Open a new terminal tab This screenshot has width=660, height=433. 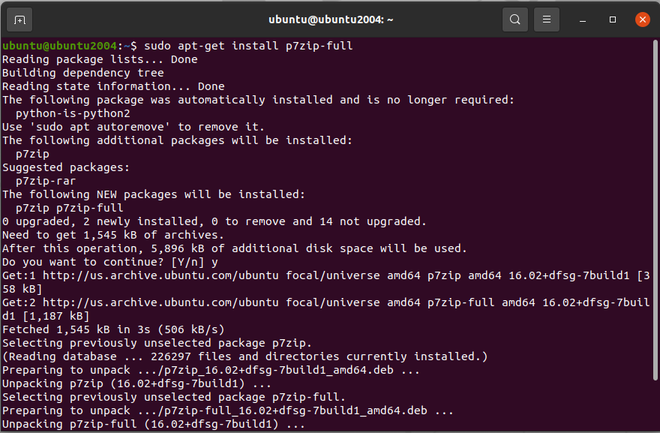pos(21,19)
